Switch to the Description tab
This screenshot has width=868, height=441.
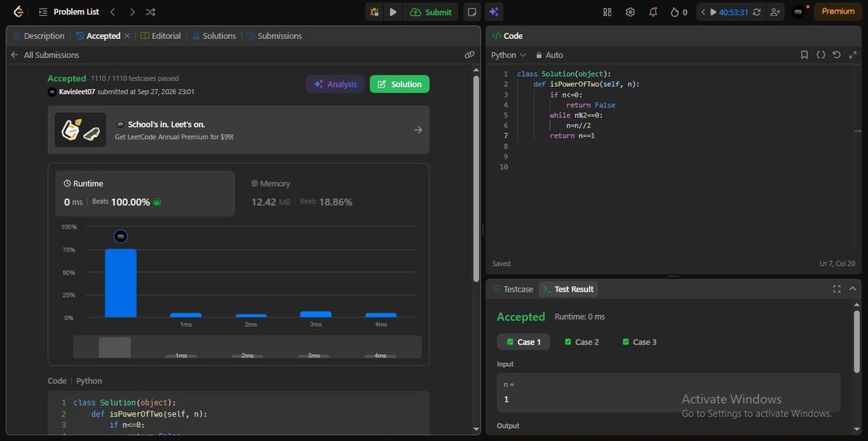[x=38, y=35]
